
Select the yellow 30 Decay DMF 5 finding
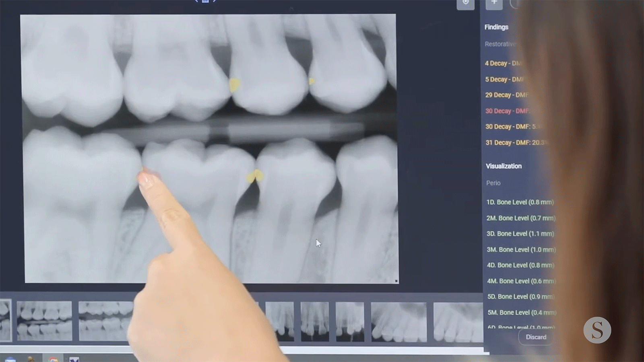(x=513, y=126)
